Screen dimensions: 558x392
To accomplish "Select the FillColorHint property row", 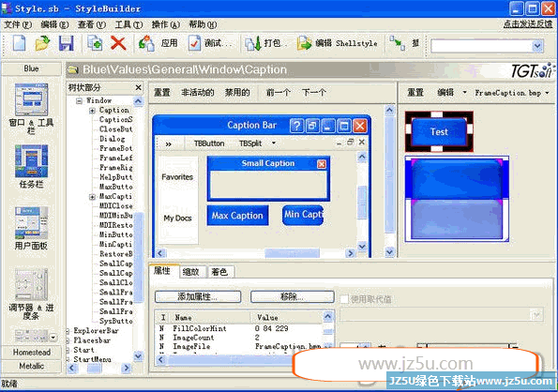I will (239, 328).
